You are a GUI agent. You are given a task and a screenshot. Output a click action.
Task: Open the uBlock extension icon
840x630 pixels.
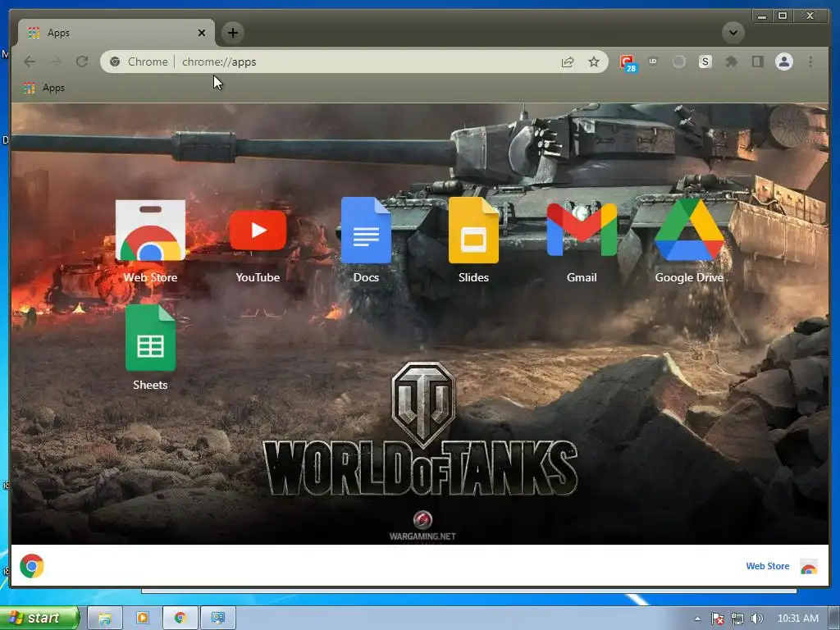[652, 62]
